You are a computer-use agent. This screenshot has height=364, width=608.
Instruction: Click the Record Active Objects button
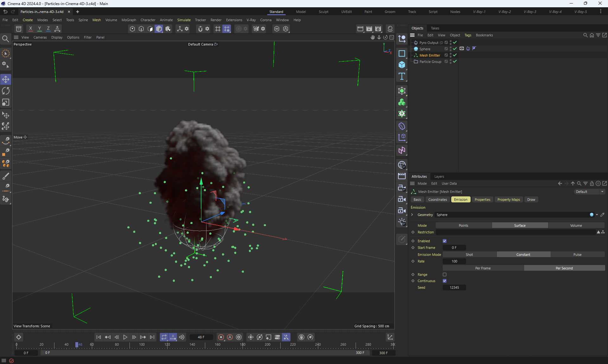221,337
